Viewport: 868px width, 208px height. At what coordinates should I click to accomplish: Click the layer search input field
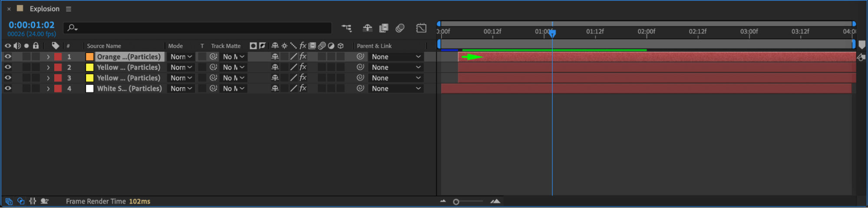[x=198, y=28]
